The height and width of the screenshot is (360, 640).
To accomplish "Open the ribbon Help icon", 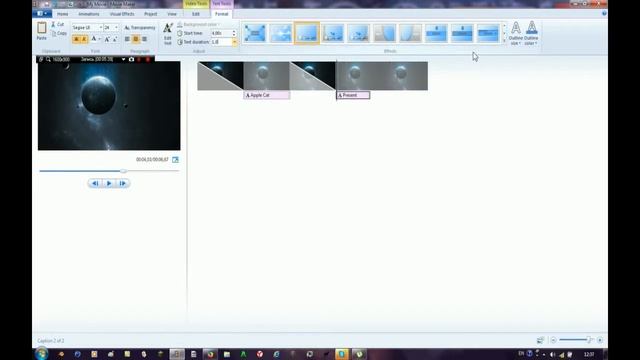I will 604,13.
